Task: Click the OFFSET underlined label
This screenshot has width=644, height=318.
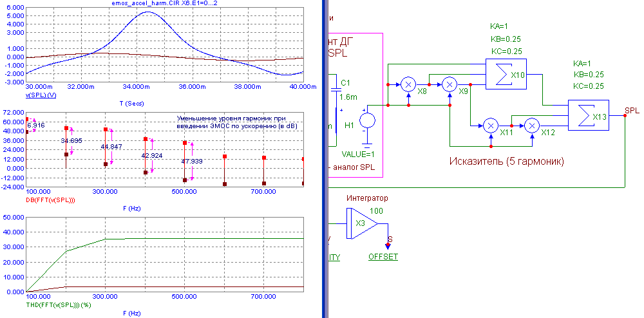Action: (x=383, y=257)
